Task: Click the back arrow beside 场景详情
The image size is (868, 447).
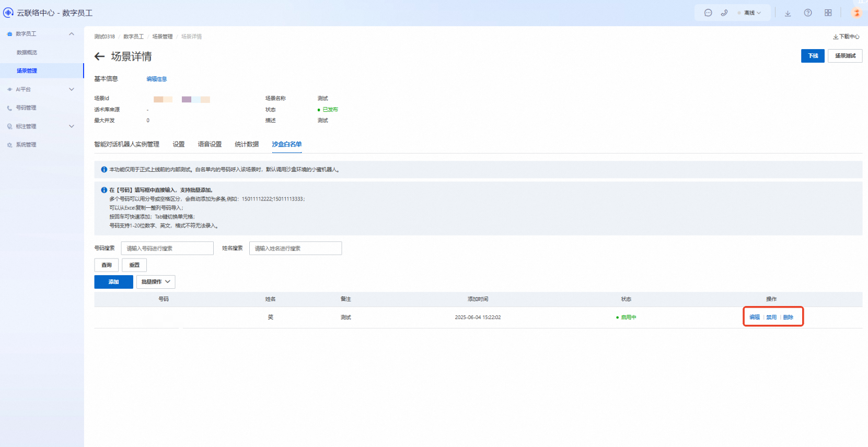Action: 99,56
